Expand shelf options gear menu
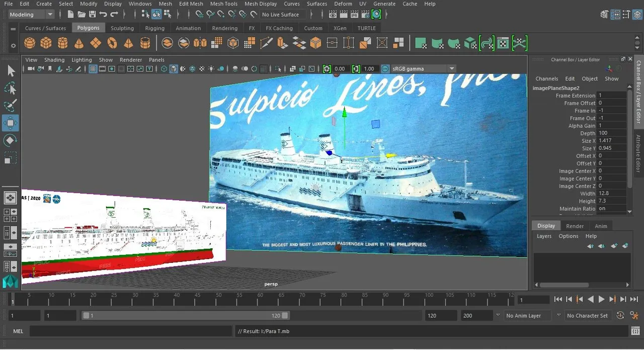644x350 pixels. pos(12,46)
